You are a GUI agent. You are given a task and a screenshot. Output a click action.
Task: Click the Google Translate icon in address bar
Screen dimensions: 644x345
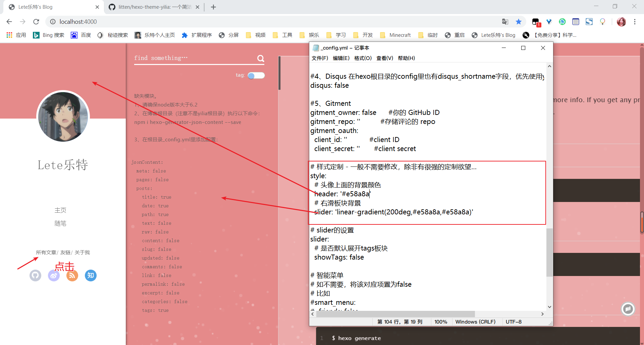[505, 21]
